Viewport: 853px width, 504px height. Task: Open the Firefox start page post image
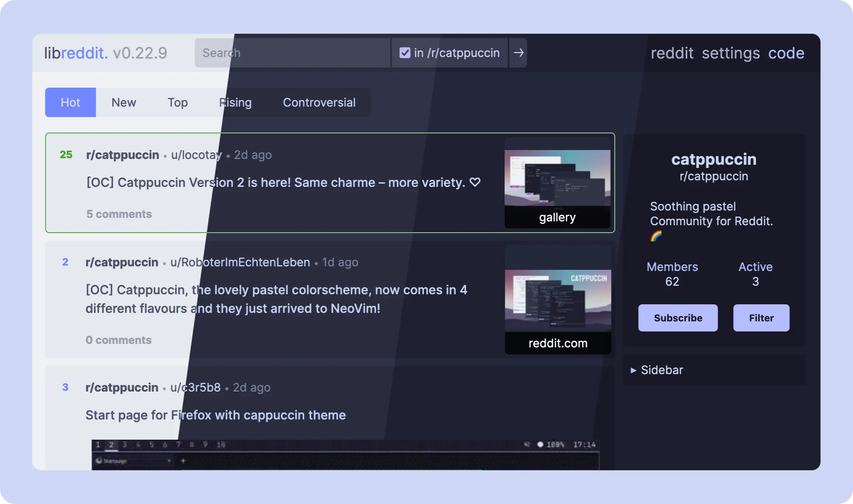(x=345, y=455)
